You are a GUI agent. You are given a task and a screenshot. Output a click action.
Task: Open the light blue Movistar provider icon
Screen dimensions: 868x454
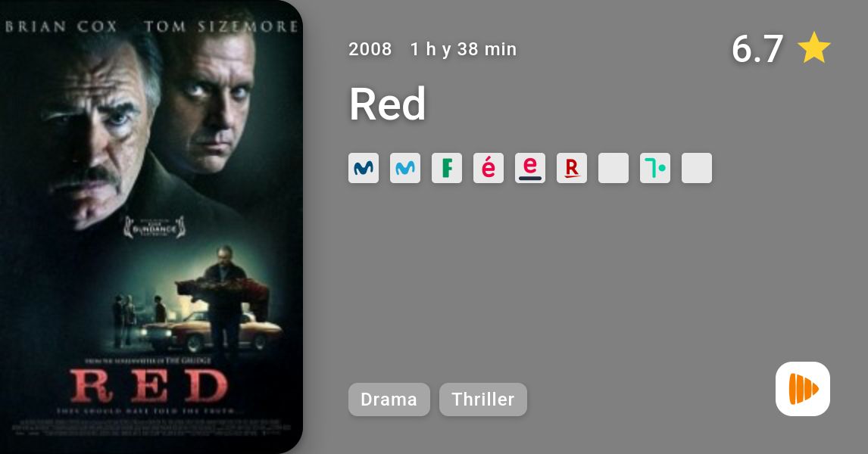405,168
